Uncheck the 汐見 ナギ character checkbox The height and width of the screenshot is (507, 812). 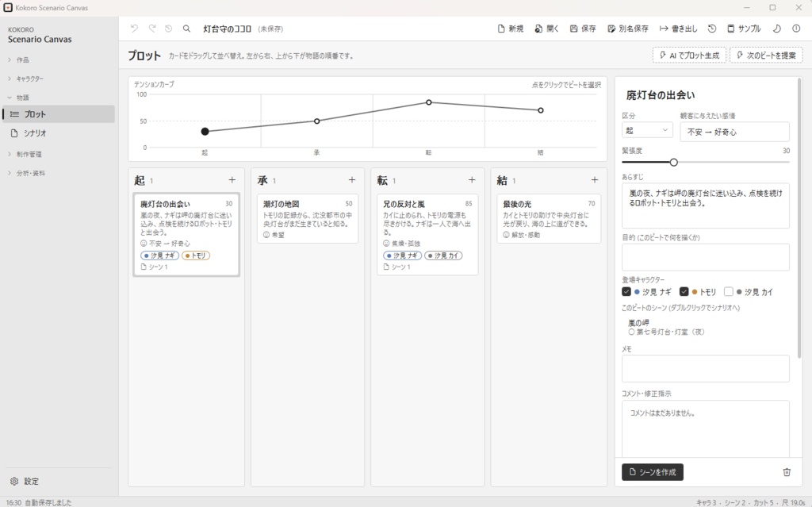click(x=626, y=291)
